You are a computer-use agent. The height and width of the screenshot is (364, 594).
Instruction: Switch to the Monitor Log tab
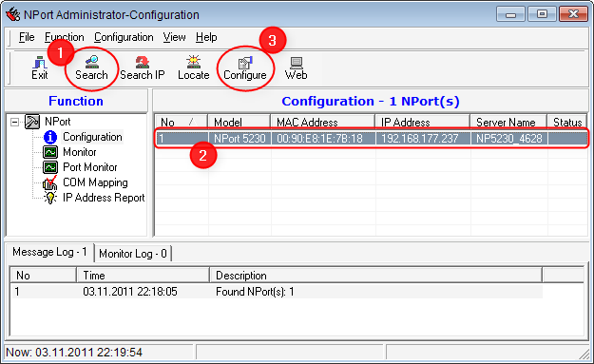pyautogui.click(x=133, y=254)
